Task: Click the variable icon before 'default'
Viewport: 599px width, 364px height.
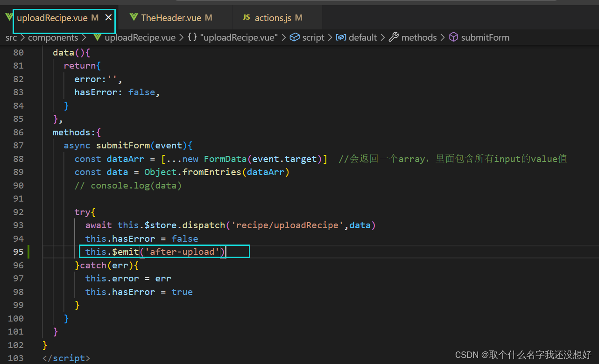Action: tap(341, 37)
